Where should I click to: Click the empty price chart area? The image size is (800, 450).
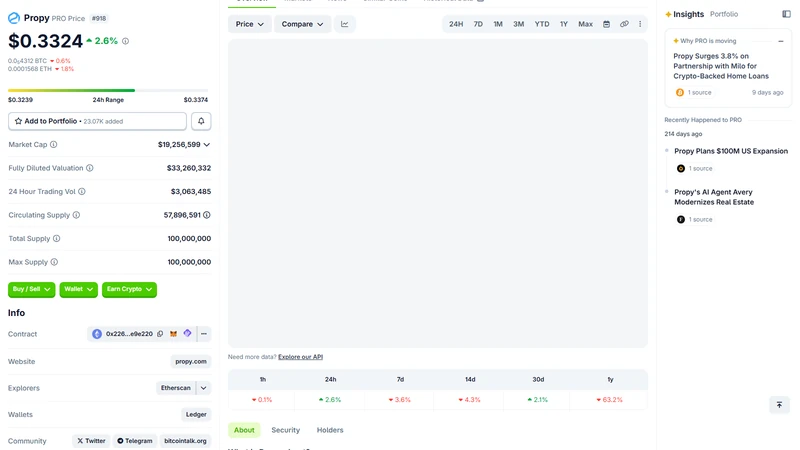tap(438, 193)
